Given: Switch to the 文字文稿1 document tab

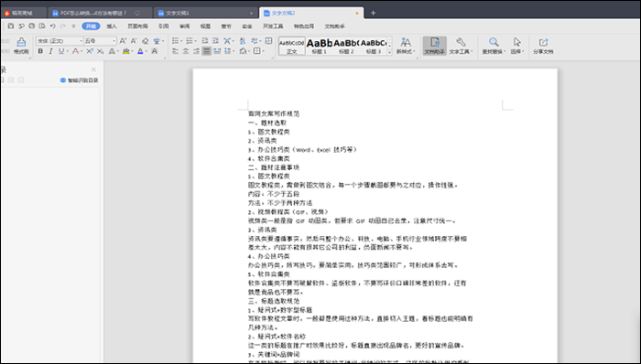Looking at the screenshot, I should [x=177, y=13].
